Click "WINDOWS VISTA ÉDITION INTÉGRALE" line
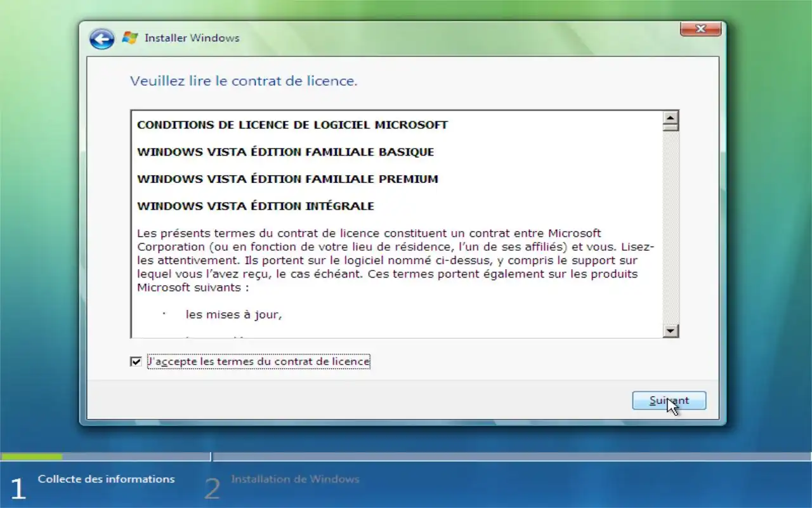Image resolution: width=812 pixels, height=508 pixels. coord(256,206)
